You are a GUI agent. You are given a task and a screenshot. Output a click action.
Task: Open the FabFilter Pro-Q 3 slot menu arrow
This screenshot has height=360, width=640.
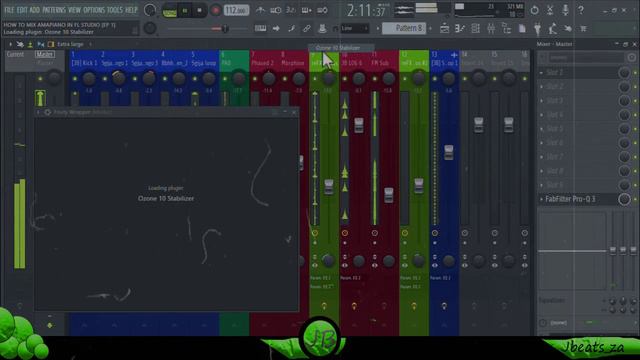point(542,199)
